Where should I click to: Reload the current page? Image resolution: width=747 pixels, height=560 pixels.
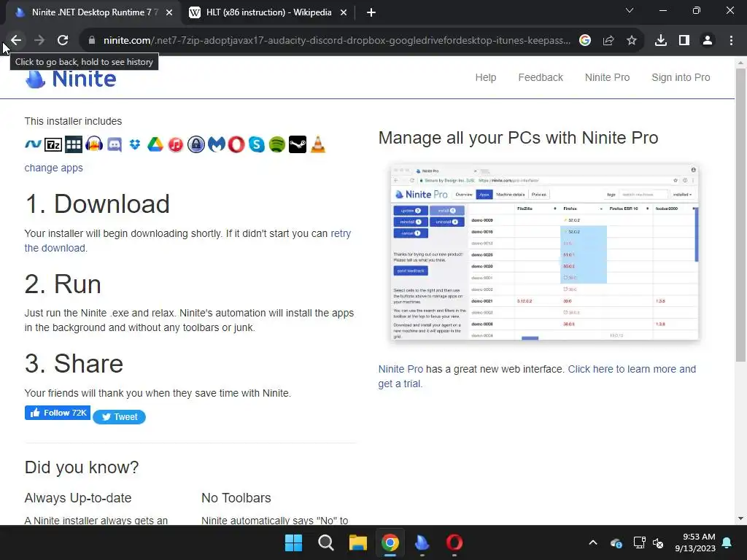[x=63, y=40]
